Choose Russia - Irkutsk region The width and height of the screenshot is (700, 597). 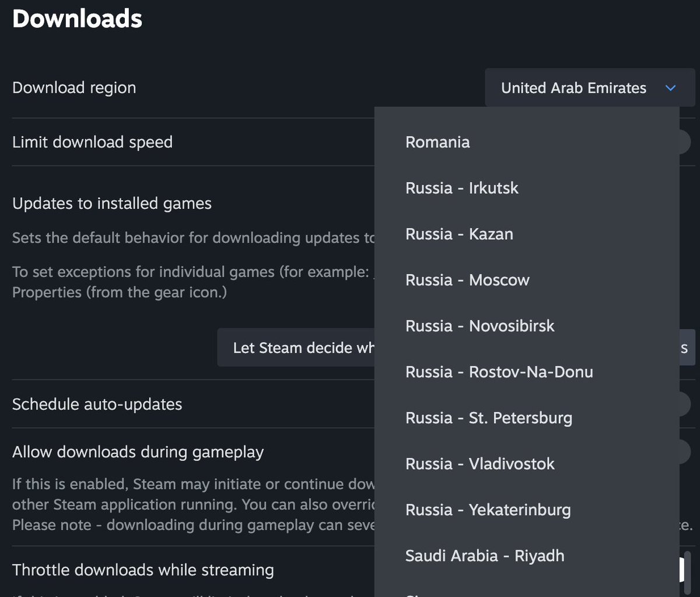(527, 188)
